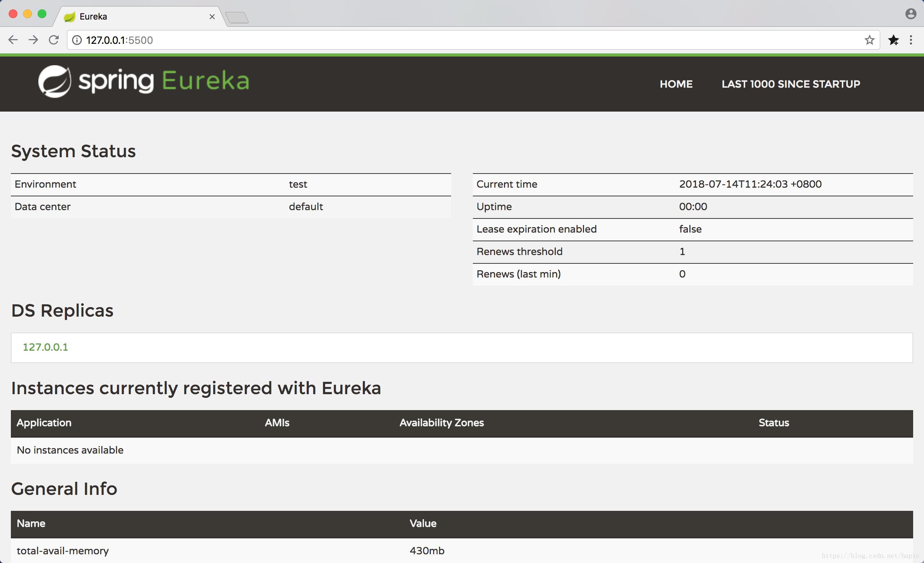Click 'Instances currently registered with Eureka' heading

[x=196, y=388]
